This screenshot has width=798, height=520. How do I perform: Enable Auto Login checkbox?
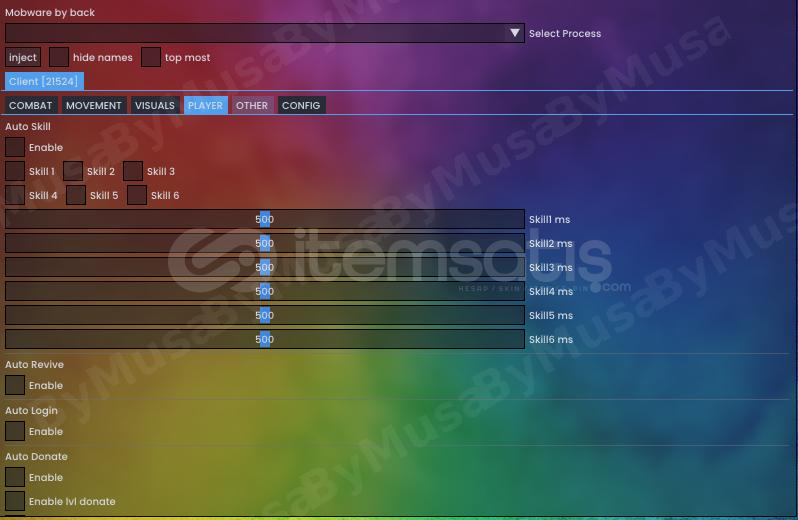(15, 431)
